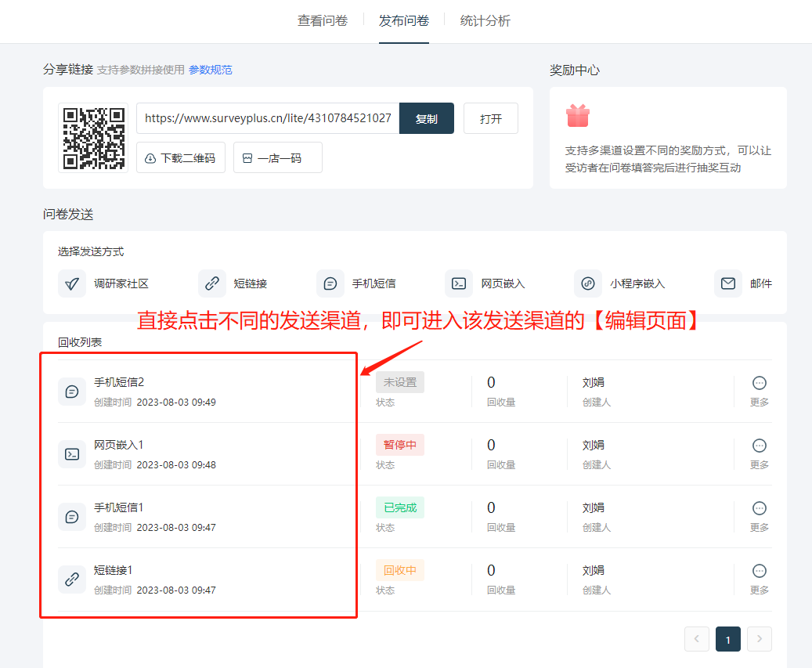812x668 pixels.
Task: Open more options for 手机短信2 row
Action: point(760,383)
